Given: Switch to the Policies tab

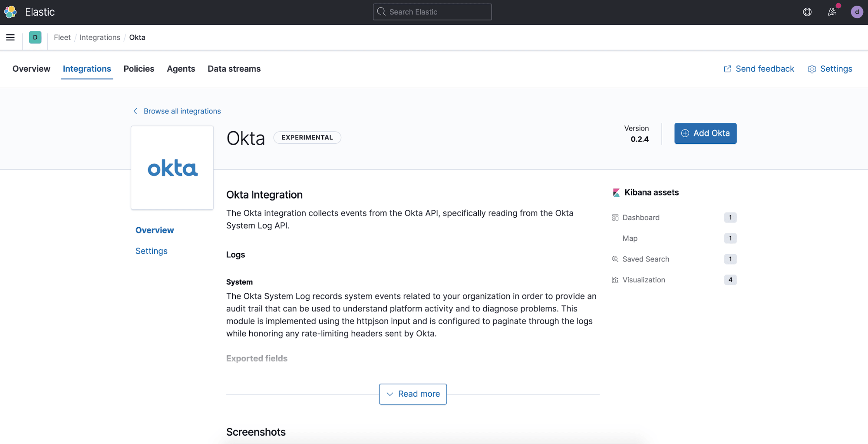Looking at the screenshot, I should click(x=139, y=69).
